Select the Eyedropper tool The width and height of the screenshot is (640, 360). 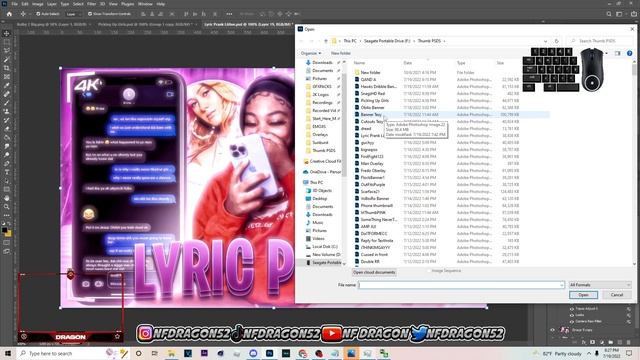pyautogui.click(x=7, y=85)
